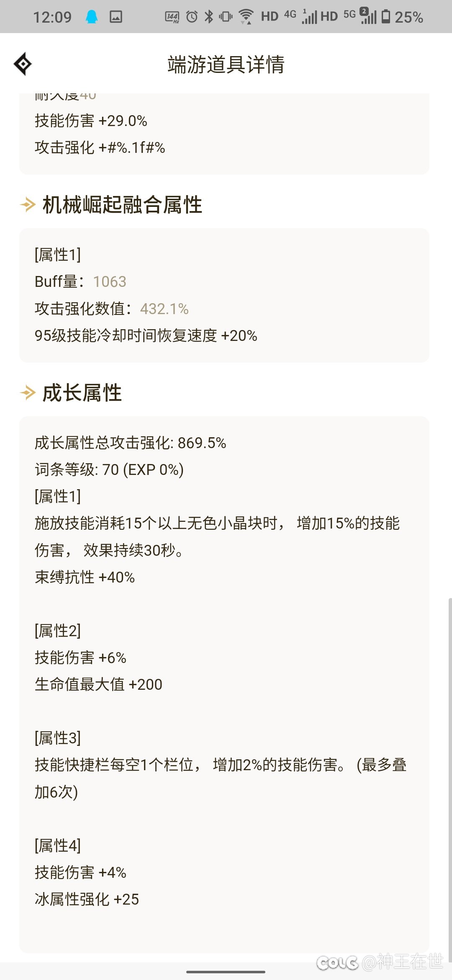Viewport: 452px width, 980px height.
Task: Click the arrow icon beside 成长属性
Action: 28,393
